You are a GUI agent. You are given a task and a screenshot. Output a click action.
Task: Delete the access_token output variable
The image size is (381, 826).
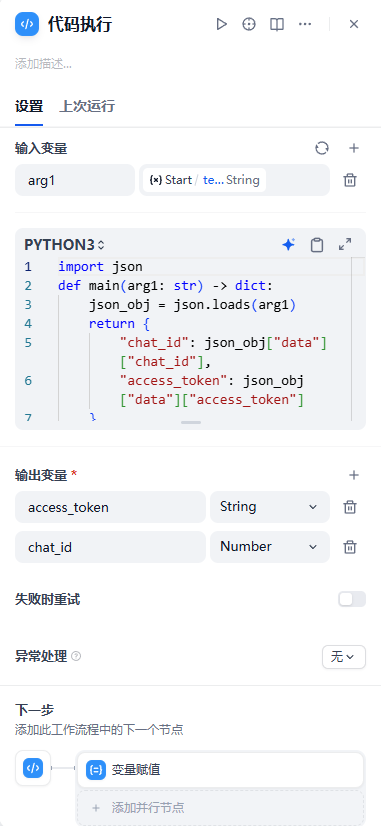pyautogui.click(x=349, y=507)
